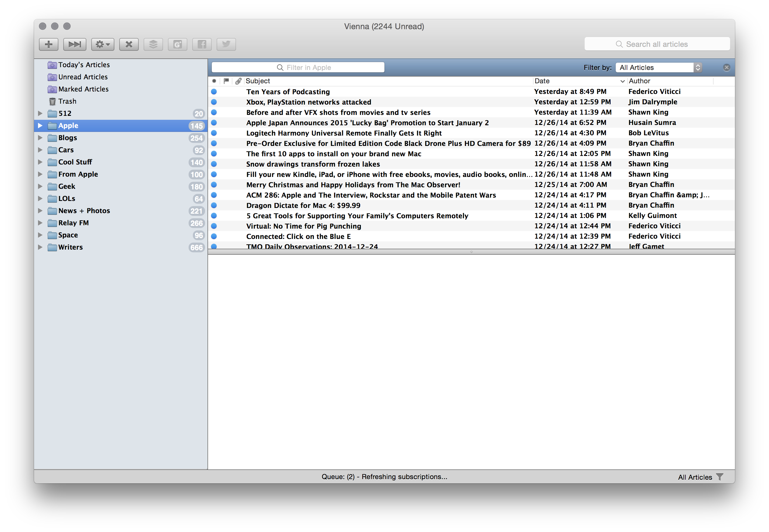Sort articles by the Author column header
The width and height of the screenshot is (769, 532).
[639, 81]
